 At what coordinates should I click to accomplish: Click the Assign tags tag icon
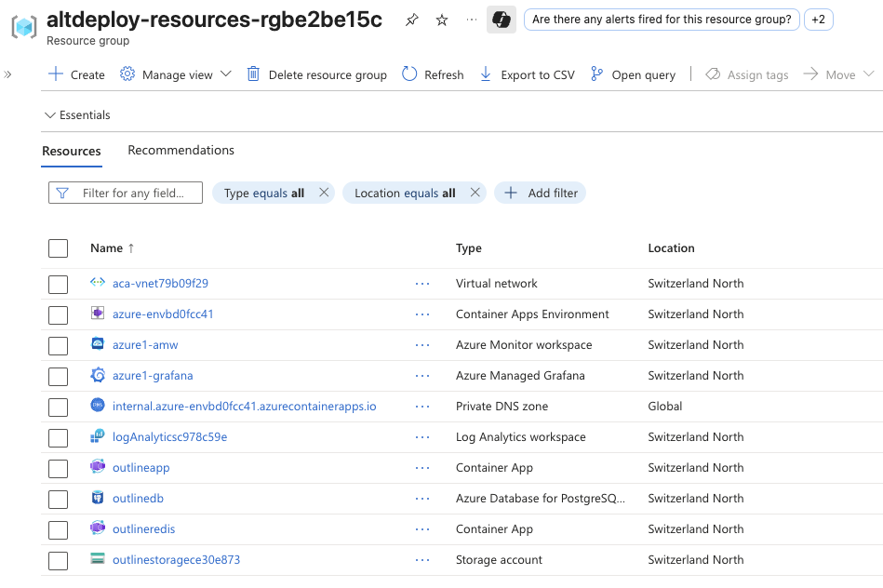click(713, 74)
